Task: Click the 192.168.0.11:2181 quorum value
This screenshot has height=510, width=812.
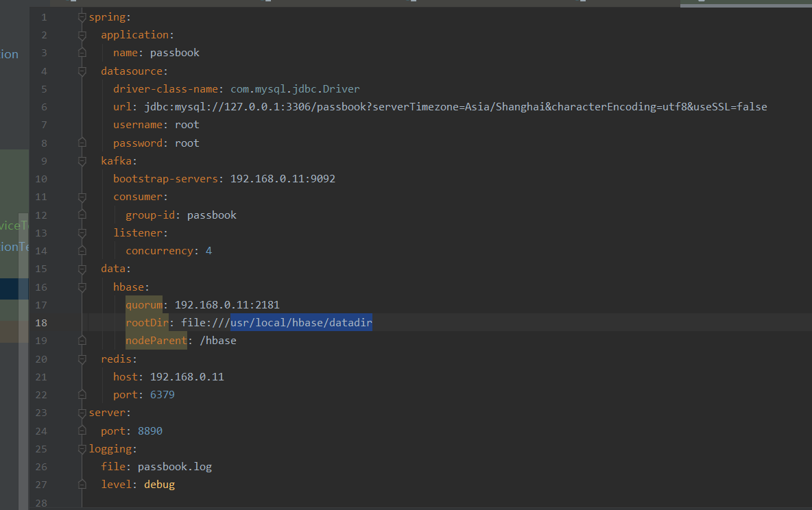Action: click(x=227, y=305)
